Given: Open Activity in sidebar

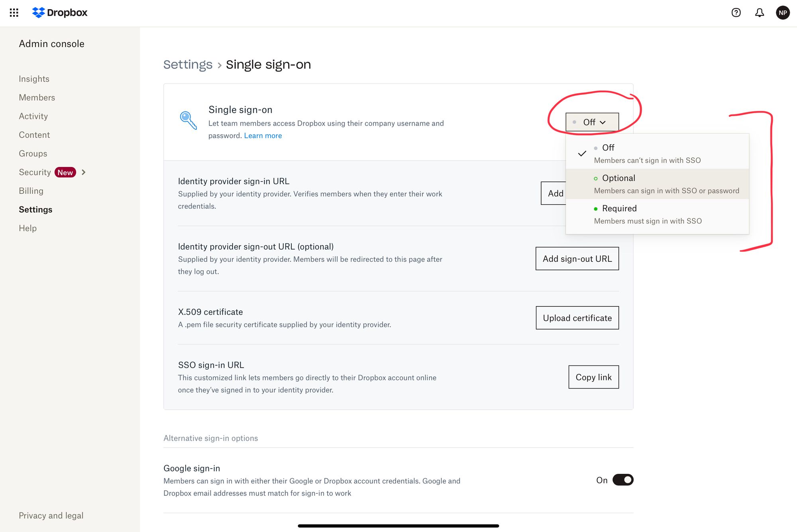Looking at the screenshot, I should point(33,116).
